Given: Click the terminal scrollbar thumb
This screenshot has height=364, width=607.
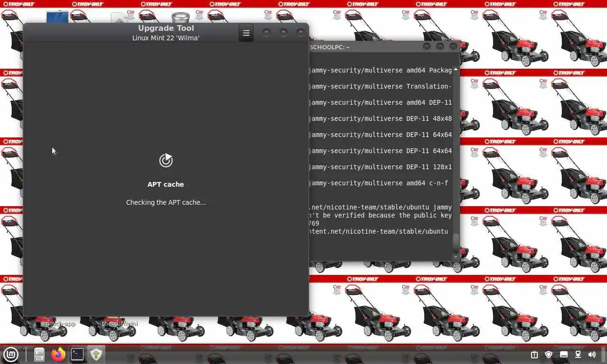Looking at the screenshot, I should (x=456, y=243).
